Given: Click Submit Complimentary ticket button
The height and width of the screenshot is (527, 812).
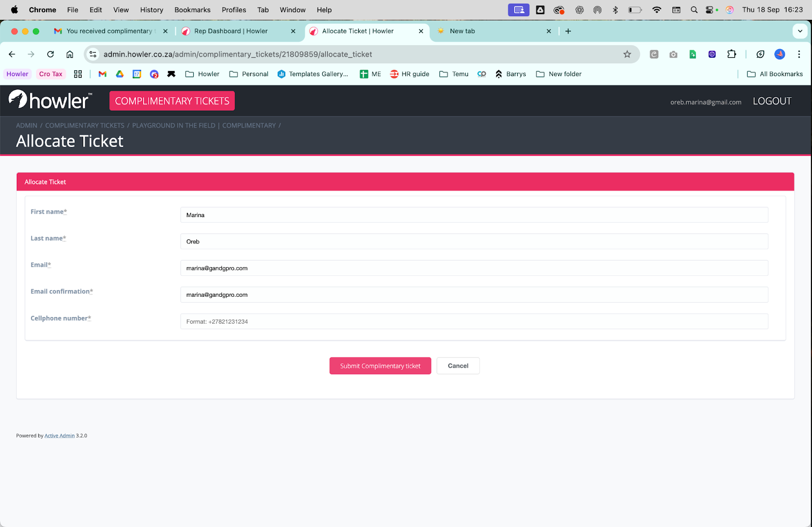Looking at the screenshot, I should [380, 366].
